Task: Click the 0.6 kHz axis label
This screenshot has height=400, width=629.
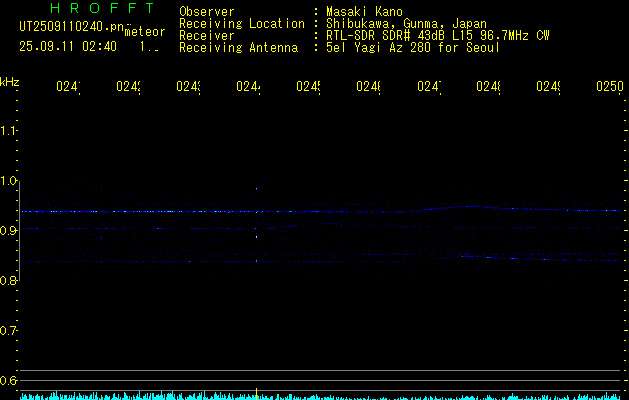Action: tap(8, 380)
